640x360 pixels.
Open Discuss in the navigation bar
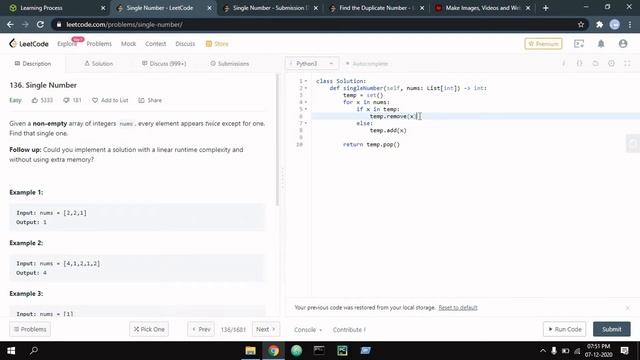[x=185, y=44]
